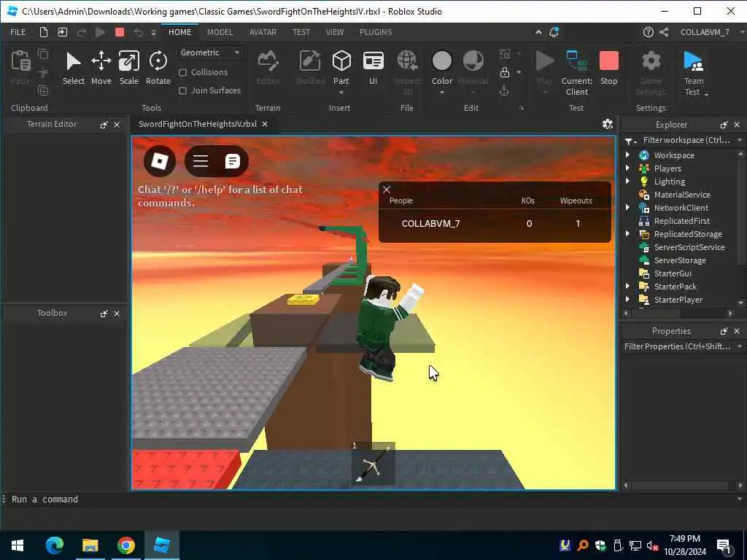This screenshot has height=560, width=747.
Task: Open the notifications bell icon
Action: pos(554,32)
